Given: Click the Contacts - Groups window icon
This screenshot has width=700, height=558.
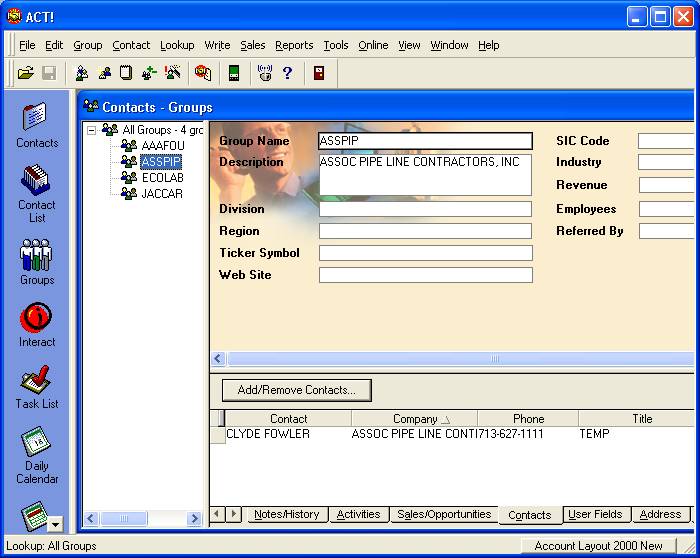Looking at the screenshot, I should pyautogui.click(x=91, y=106).
